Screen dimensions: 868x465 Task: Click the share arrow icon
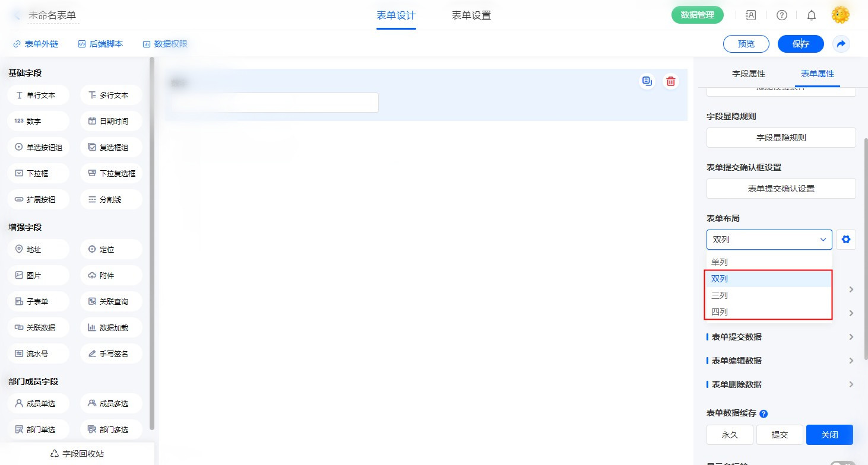[841, 44]
